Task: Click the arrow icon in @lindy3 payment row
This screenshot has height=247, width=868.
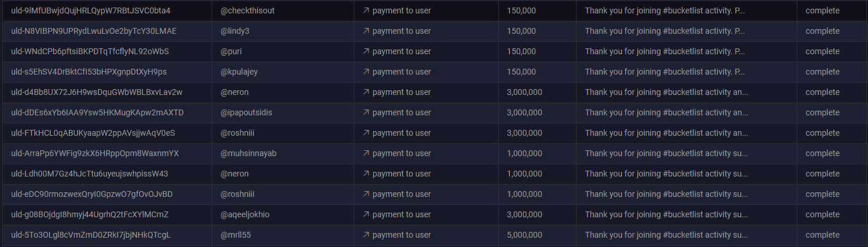Action: [x=366, y=31]
